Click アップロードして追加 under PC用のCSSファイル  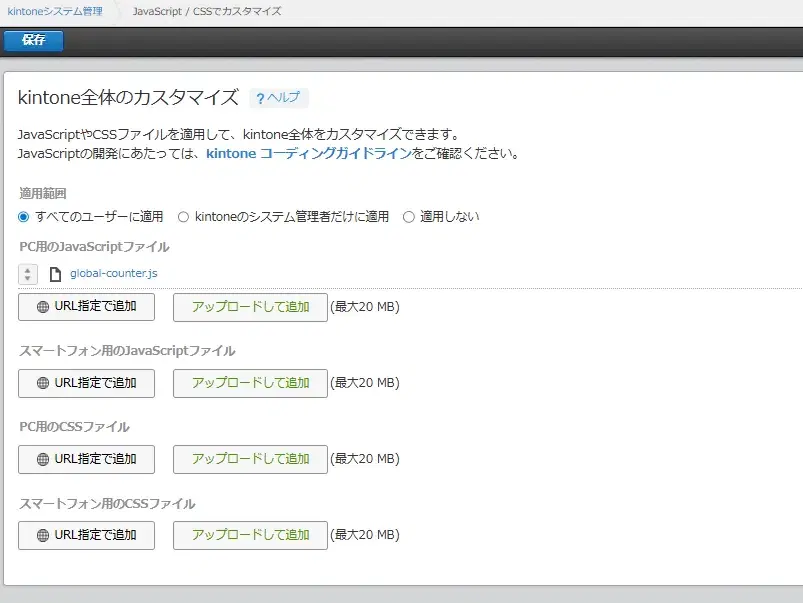(x=250, y=459)
